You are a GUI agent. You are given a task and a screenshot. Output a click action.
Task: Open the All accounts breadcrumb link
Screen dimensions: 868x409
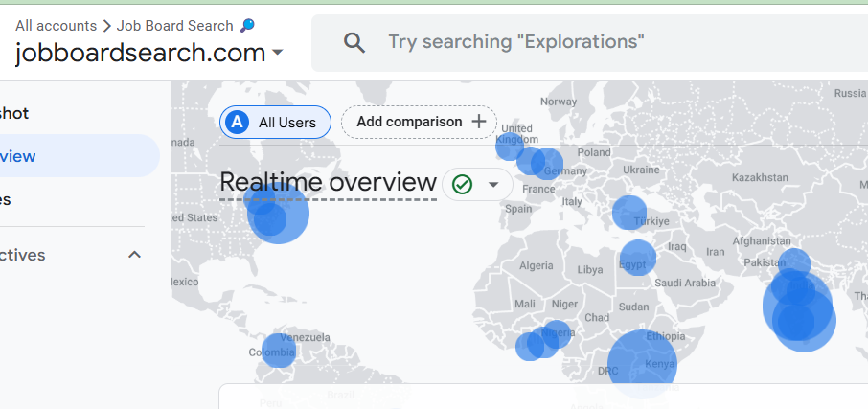[56, 26]
